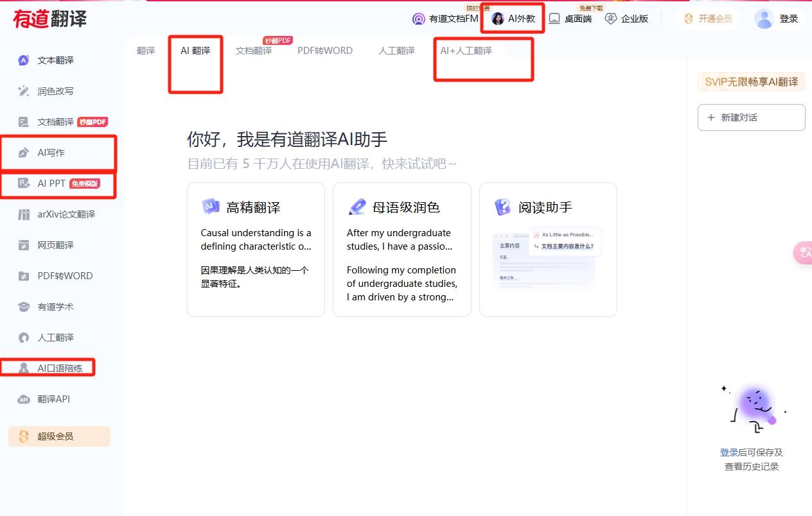Click the 文档翻译 sidebar icon
Viewport: 812px width, 516px height.
(x=24, y=122)
